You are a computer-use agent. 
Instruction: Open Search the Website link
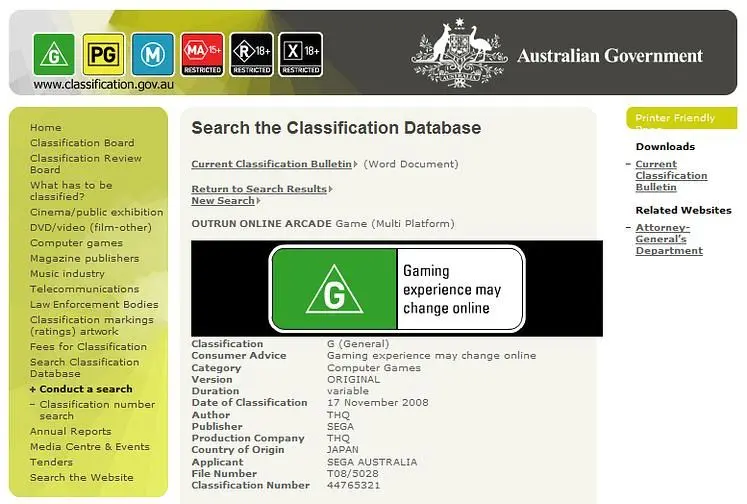(81, 477)
